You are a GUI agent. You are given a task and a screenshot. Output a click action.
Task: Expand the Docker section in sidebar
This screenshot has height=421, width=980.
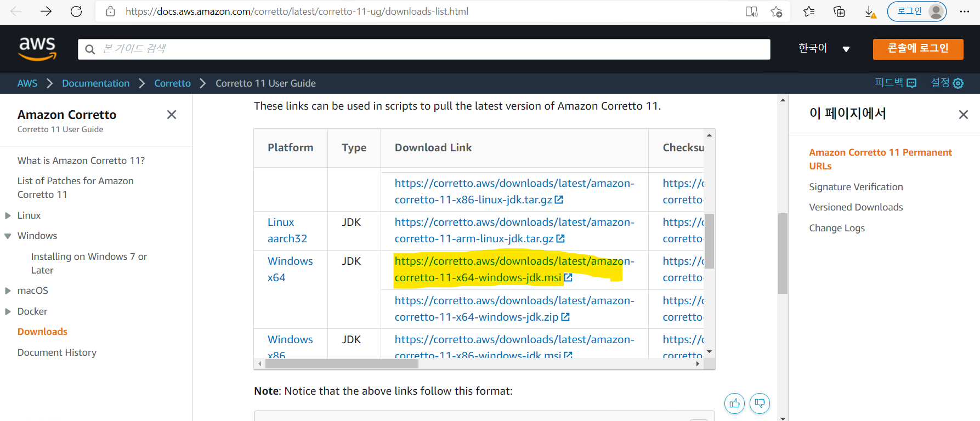point(8,311)
